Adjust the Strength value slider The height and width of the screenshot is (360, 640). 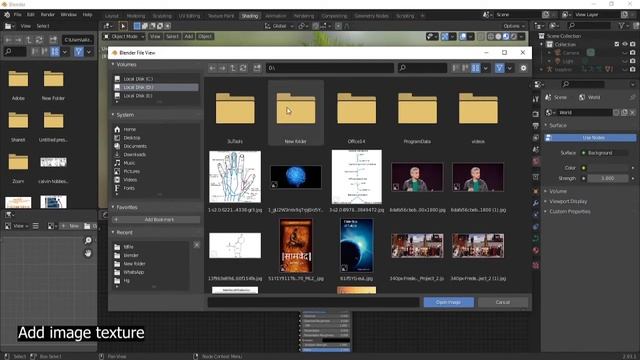[608, 178]
